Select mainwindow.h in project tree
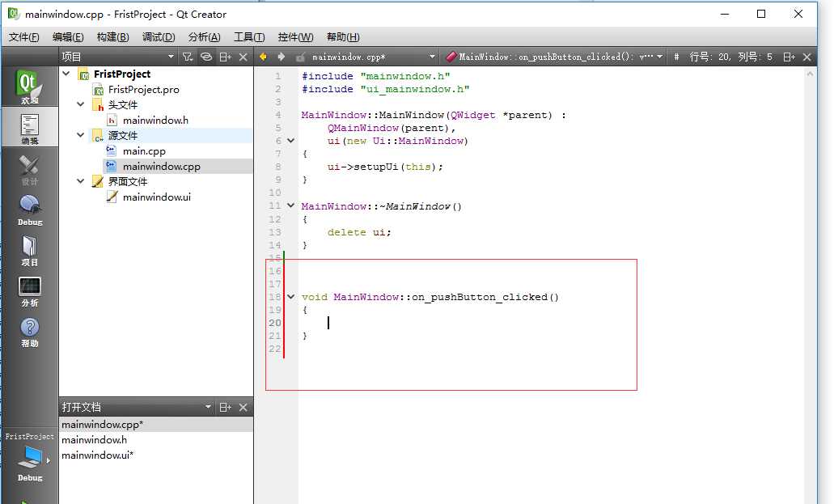 (155, 121)
